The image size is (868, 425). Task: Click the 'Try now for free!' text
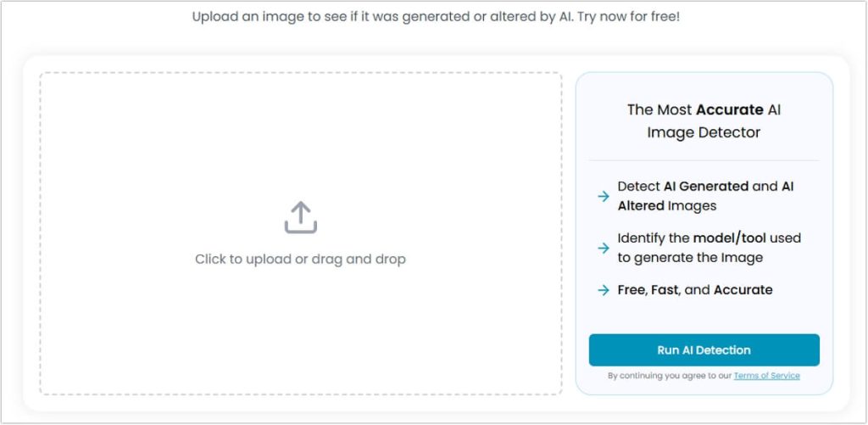point(628,16)
